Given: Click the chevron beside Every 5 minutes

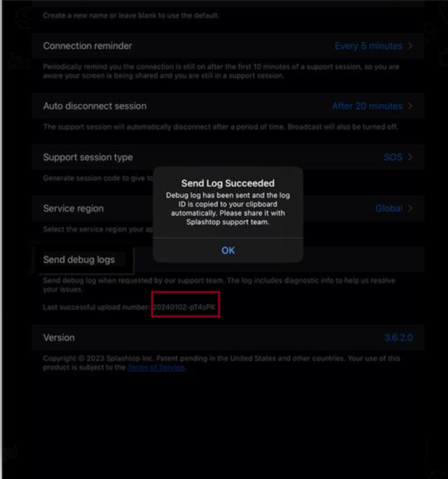Looking at the screenshot, I should 411,46.
